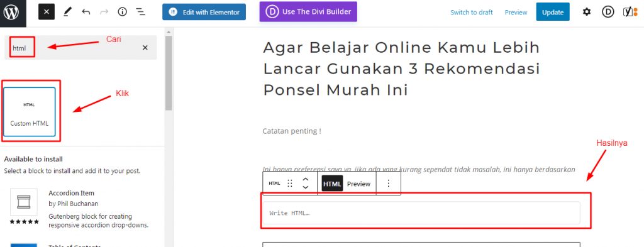Clear the block search with X icon
Screen dimensions: 644x247
145,48
